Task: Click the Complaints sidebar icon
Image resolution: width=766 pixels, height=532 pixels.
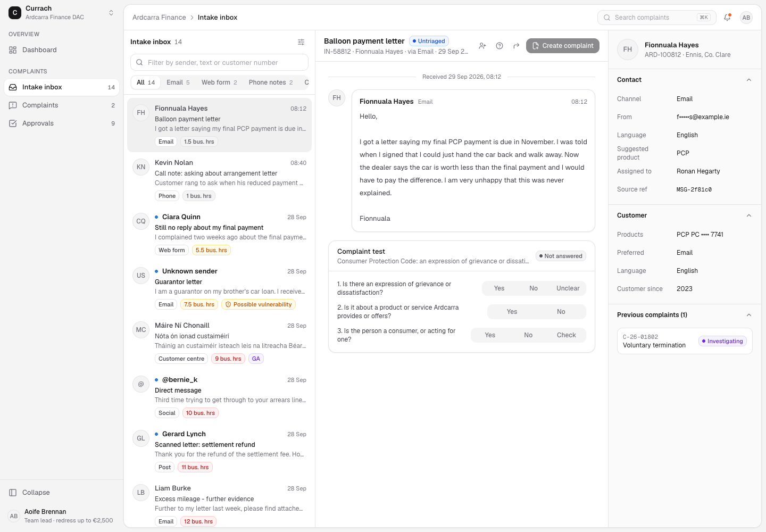Action: point(13,105)
